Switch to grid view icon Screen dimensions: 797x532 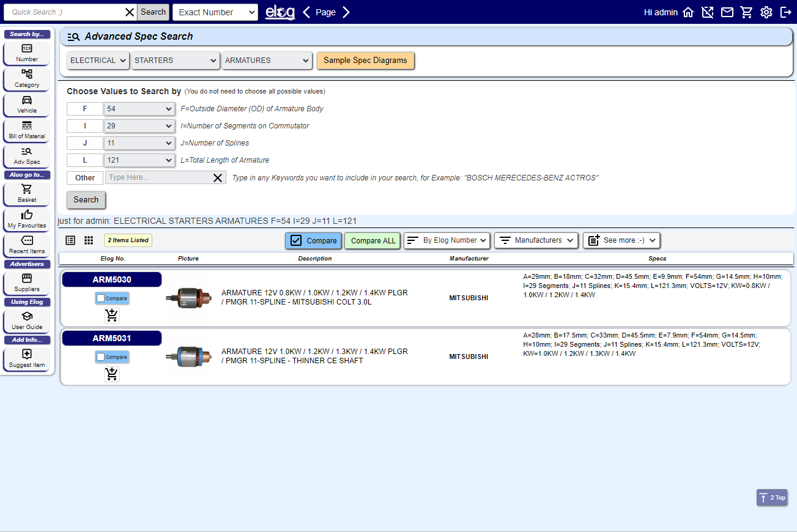[89, 240]
